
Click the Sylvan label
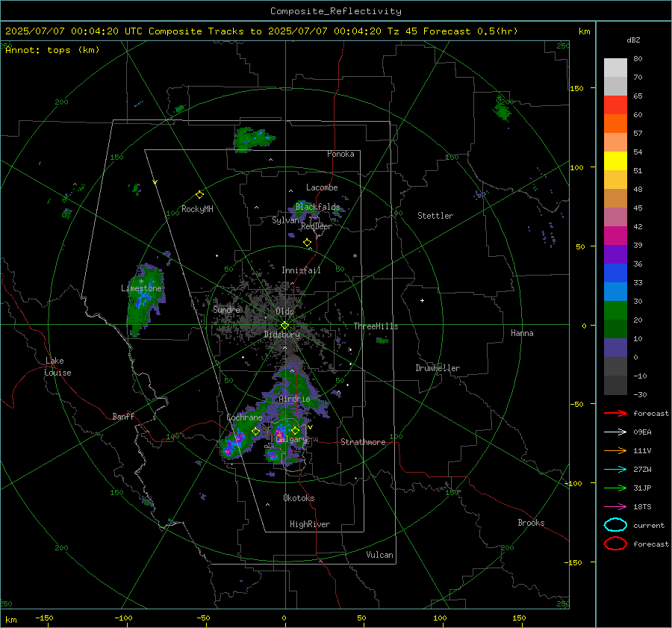(285, 220)
